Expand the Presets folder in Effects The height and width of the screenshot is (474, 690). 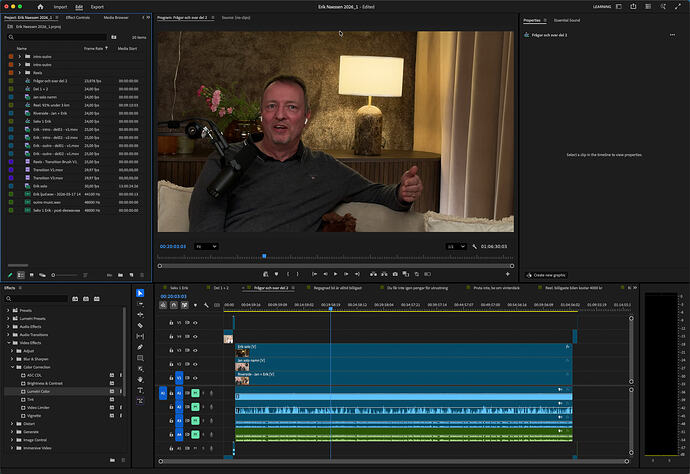[8, 310]
